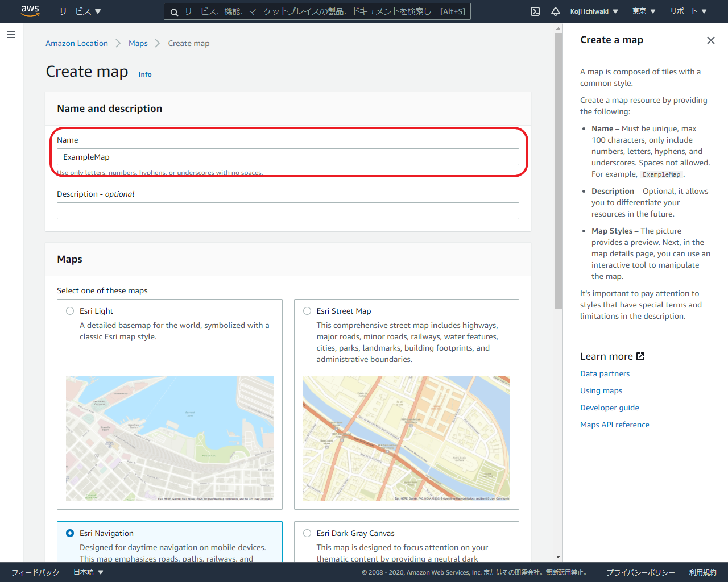The height and width of the screenshot is (582, 728).
Task: Open the Koji Ichiwaki account dropdown
Action: click(594, 11)
